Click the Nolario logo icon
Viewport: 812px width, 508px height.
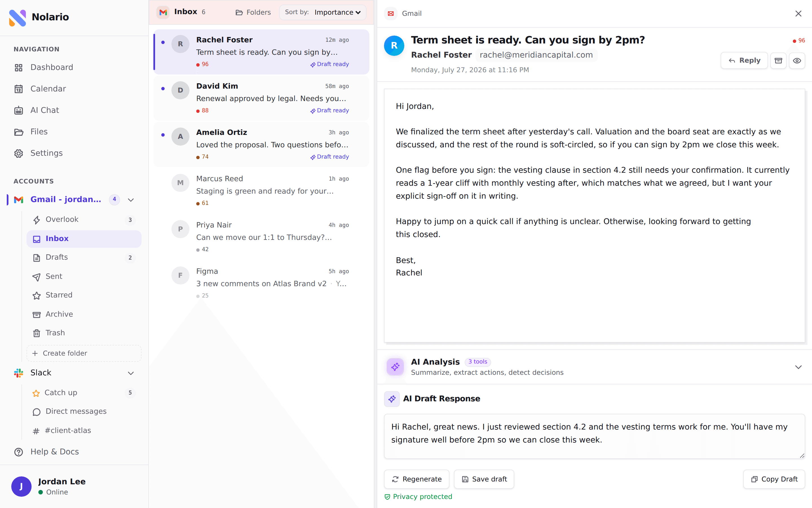(17, 17)
